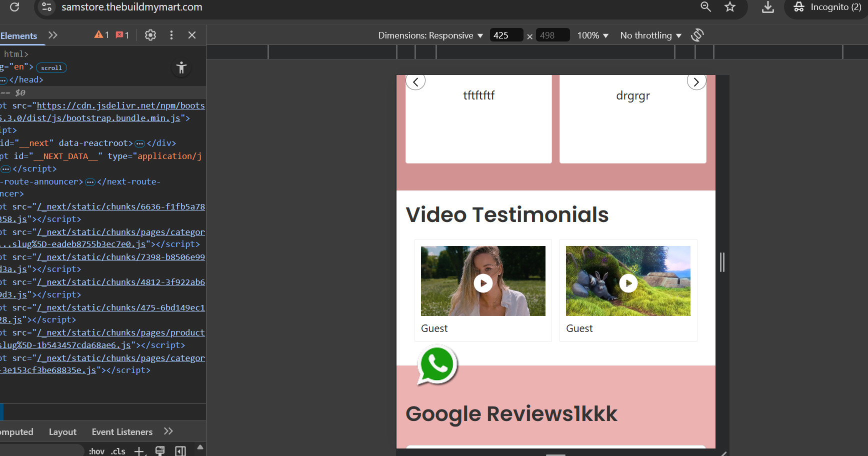Select the drgrgr carousel card
Image resolution: width=868 pixels, height=456 pixels.
(x=633, y=119)
